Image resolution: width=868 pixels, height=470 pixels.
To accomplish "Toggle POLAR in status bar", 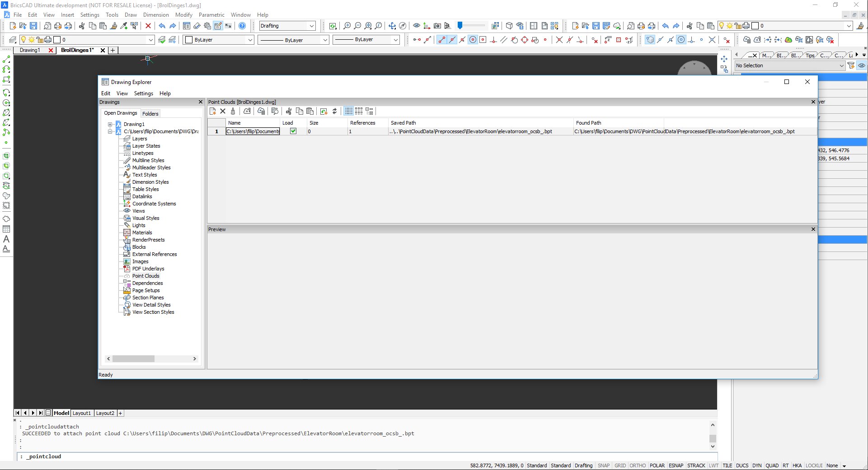I will click(x=657, y=465).
